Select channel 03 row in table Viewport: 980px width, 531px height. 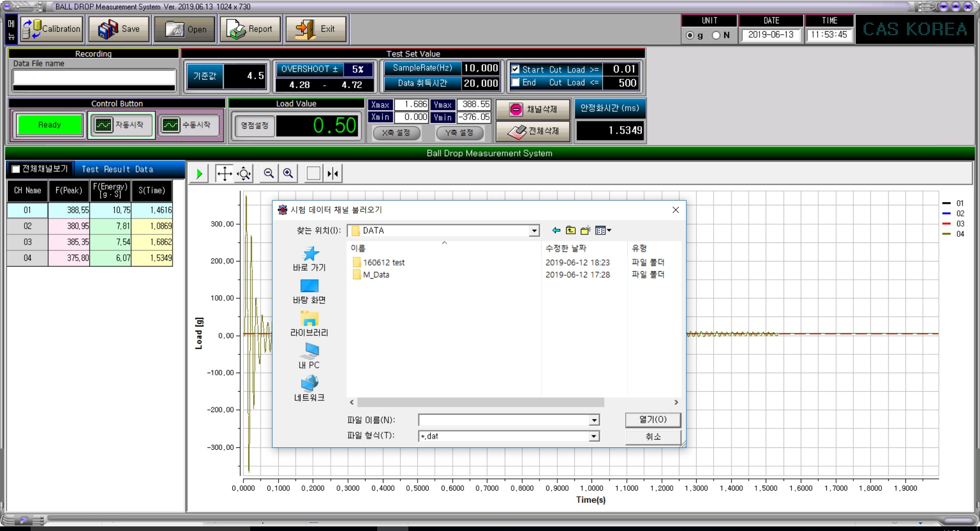pyautogui.click(x=89, y=242)
